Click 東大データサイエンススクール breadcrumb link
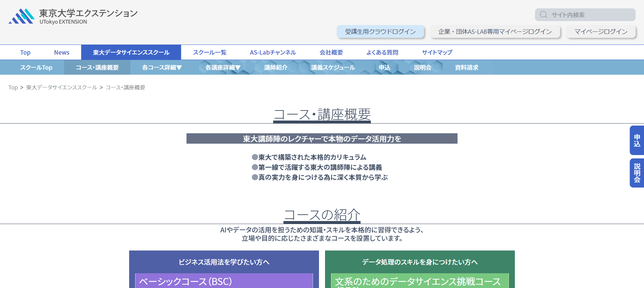 pos(62,87)
